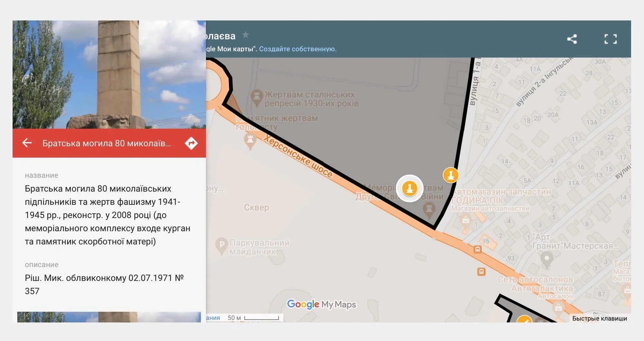This screenshot has width=644, height=341.
Task: Open the monument photo at panel top
Action: point(109,74)
